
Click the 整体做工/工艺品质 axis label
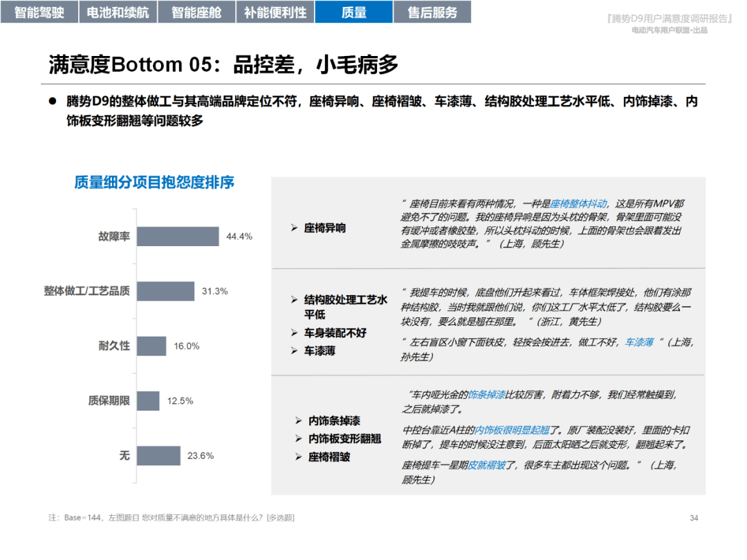[86, 291]
